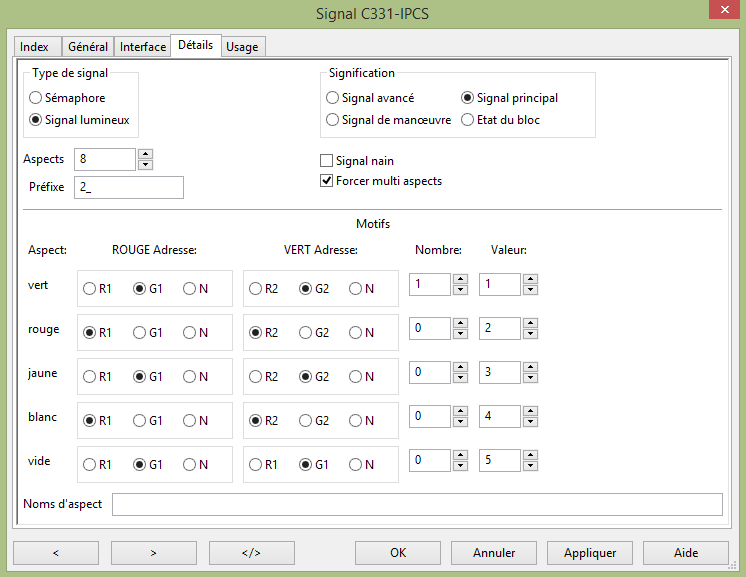Enable the Signal nain checkbox

[x=326, y=161]
